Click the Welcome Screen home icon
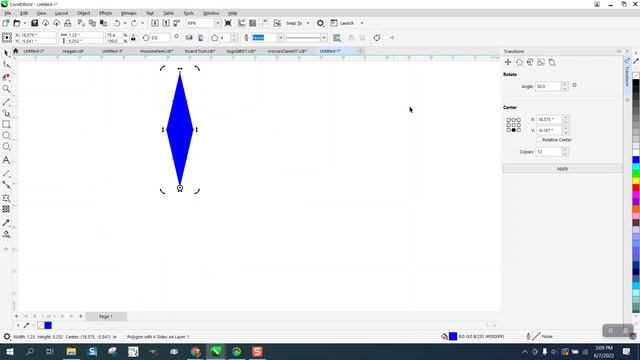 pyautogui.click(x=16, y=51)
